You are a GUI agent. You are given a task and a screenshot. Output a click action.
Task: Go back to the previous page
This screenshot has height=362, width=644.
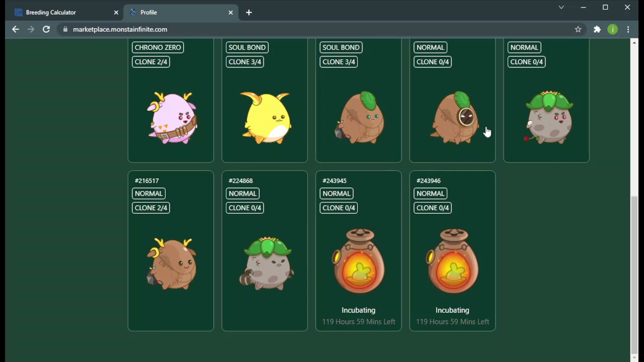pos(16,29)
